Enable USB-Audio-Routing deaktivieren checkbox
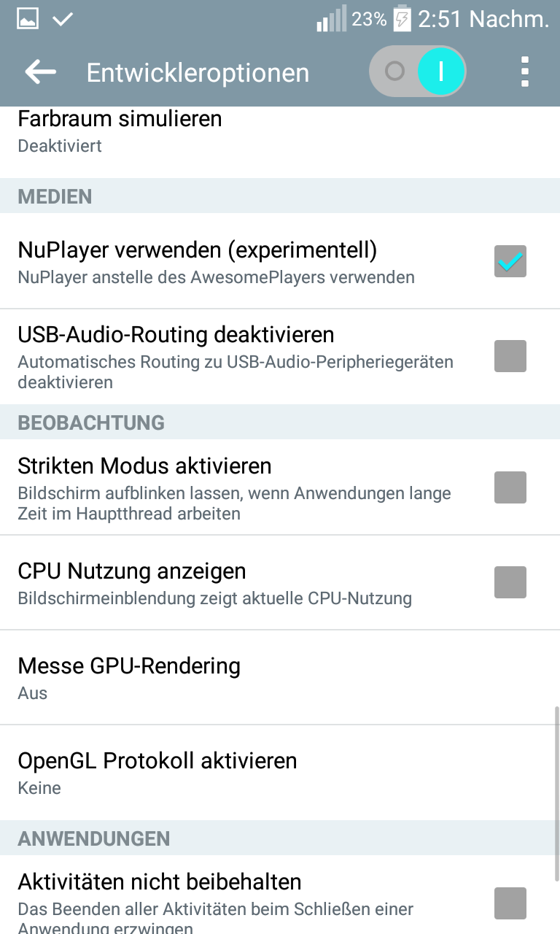The height and width of the screenshot is (934, 560). click(510, 356)
